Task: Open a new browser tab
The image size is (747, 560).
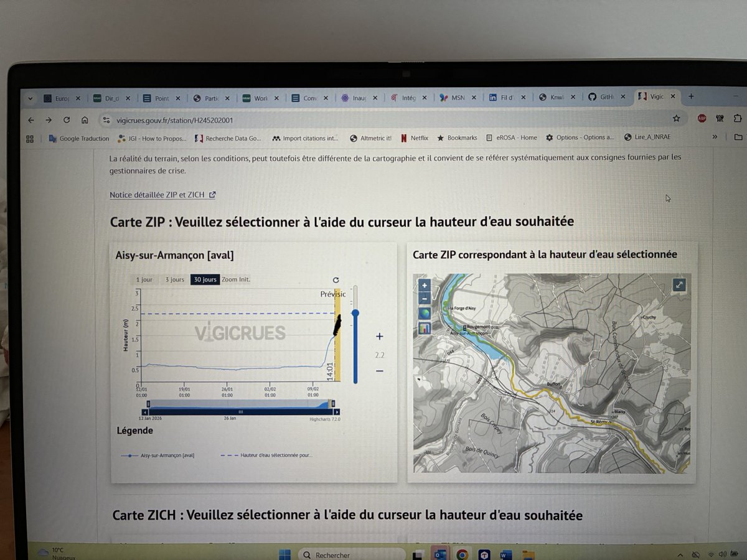Action: pos(691,96)
